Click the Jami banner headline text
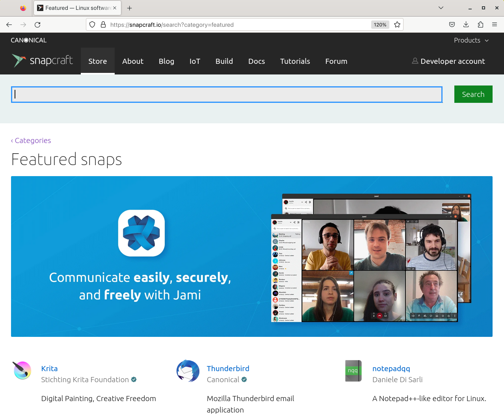 [x=140, y=286]
